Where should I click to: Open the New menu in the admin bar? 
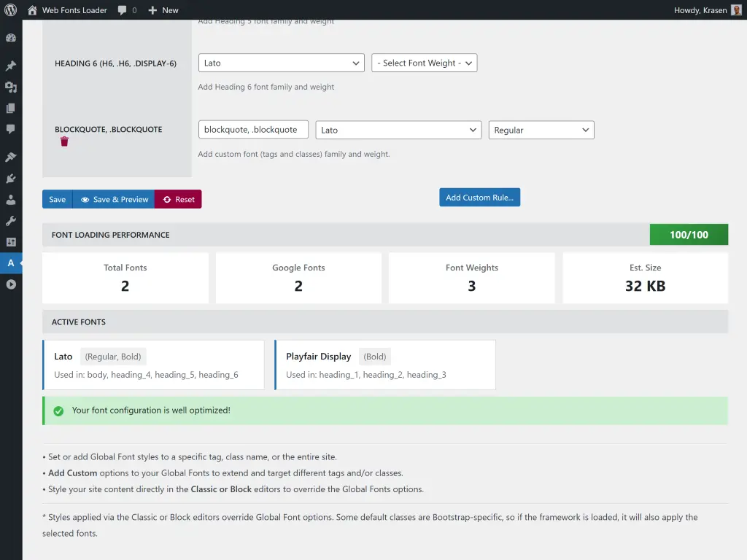click(163, 10)
